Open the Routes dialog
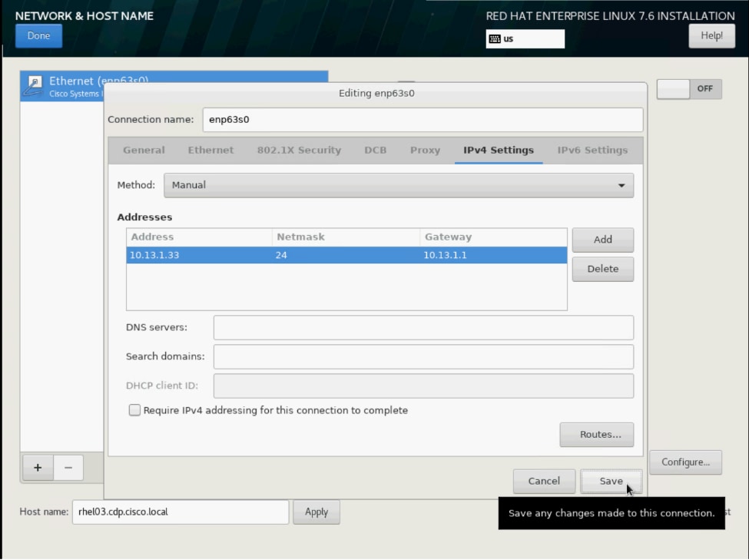The width and height of the screenshot is (749, 560). 597,435
